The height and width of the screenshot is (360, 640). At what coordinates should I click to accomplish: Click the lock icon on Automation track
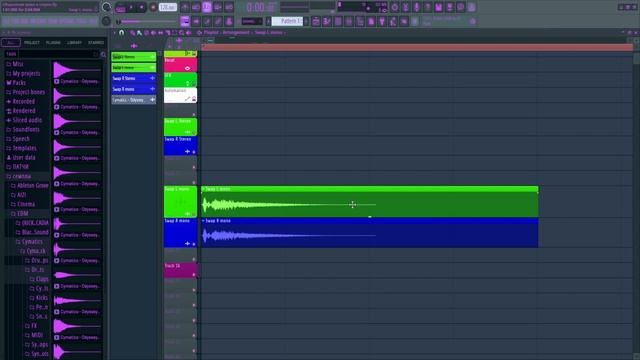[x=194, y=99]
